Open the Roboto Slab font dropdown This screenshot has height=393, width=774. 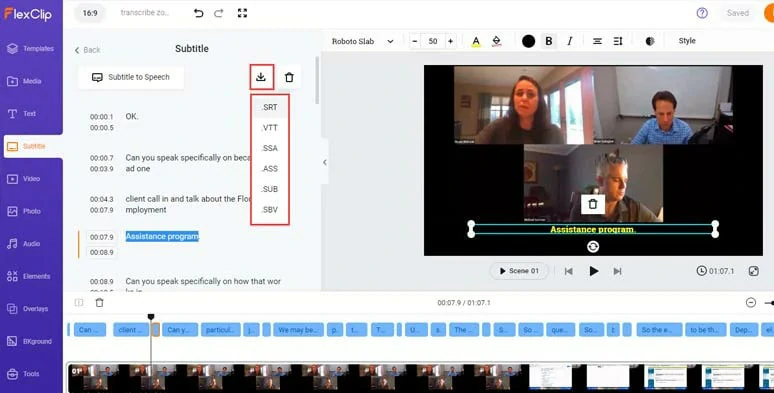[x=362, y=41]
